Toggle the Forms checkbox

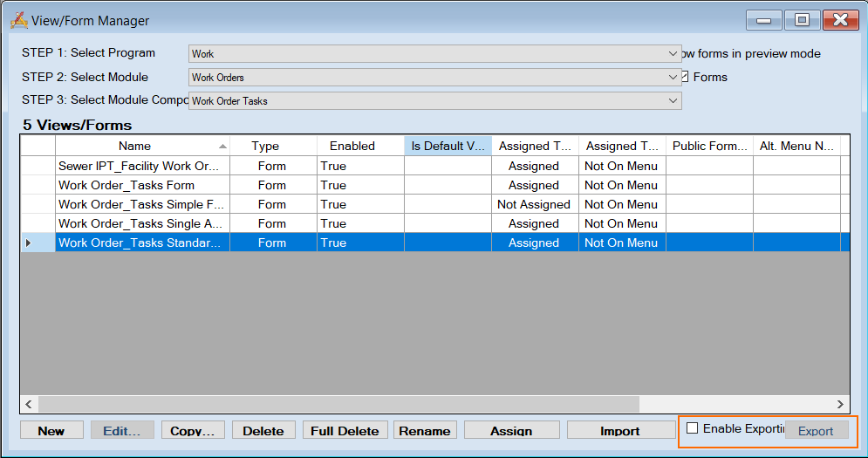click(x=685, y=77)
